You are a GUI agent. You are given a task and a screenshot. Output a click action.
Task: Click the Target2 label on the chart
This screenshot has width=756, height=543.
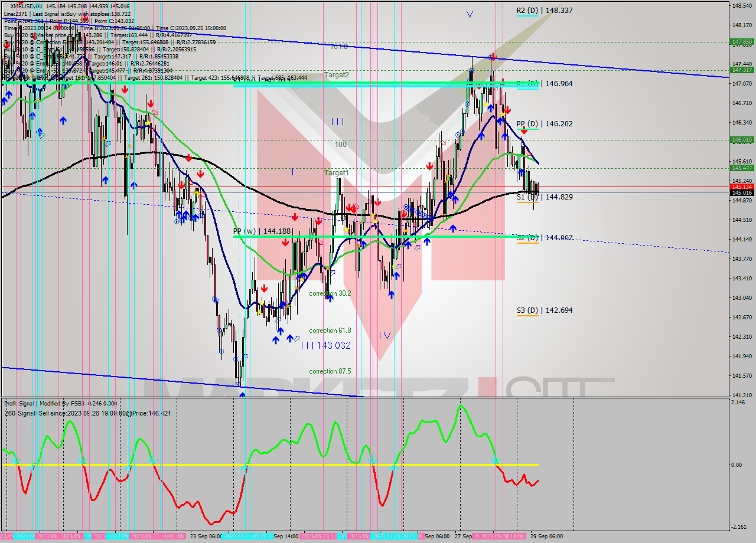337,75
